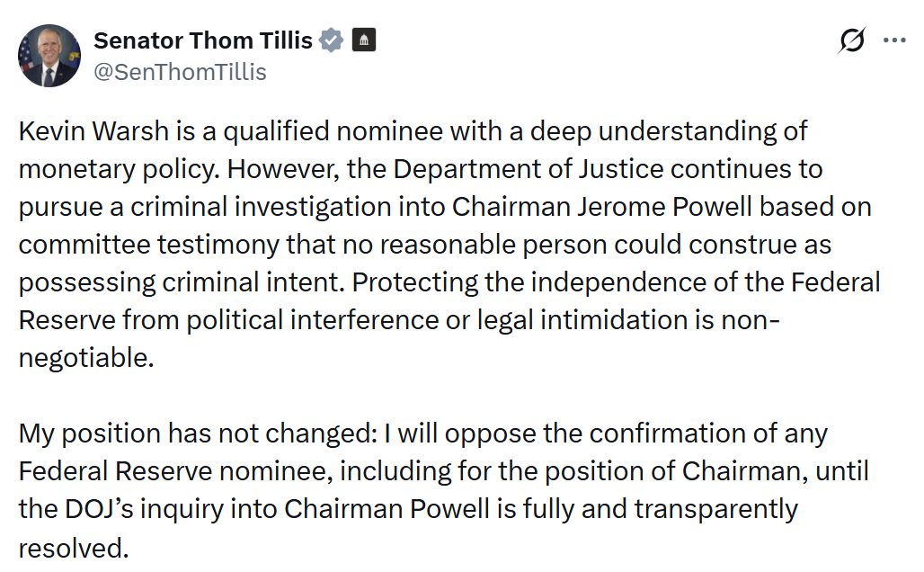The height and width of the screenshot is (572, 924).
Task: Open Senator Thom Tillis profile picture
Action: pyautogui.click(x=49, y=56)
